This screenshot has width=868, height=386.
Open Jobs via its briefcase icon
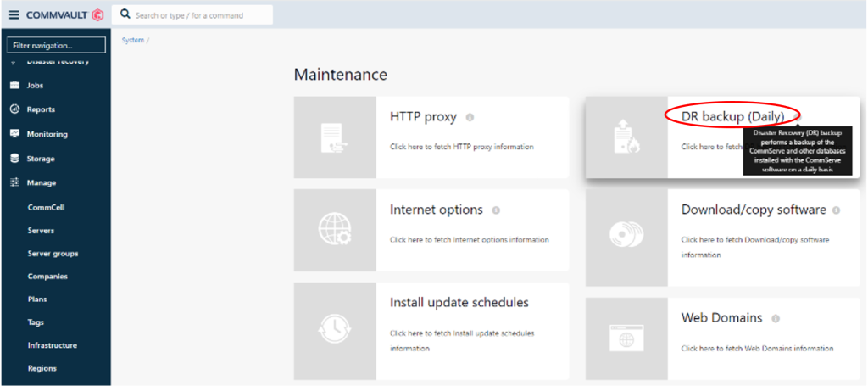pyautogui.click(x=15, y=86)
